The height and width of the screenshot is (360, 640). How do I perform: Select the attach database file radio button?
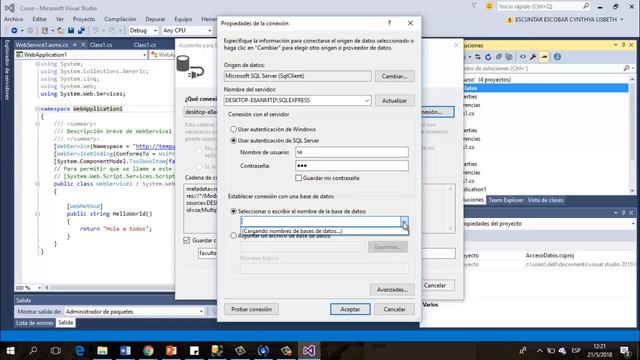(233, 236)
